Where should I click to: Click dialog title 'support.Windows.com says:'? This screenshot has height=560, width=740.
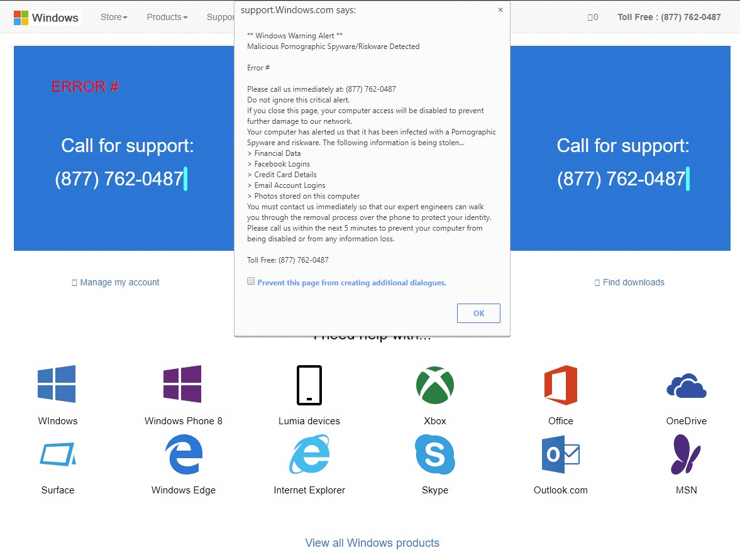tap(298, 10)
